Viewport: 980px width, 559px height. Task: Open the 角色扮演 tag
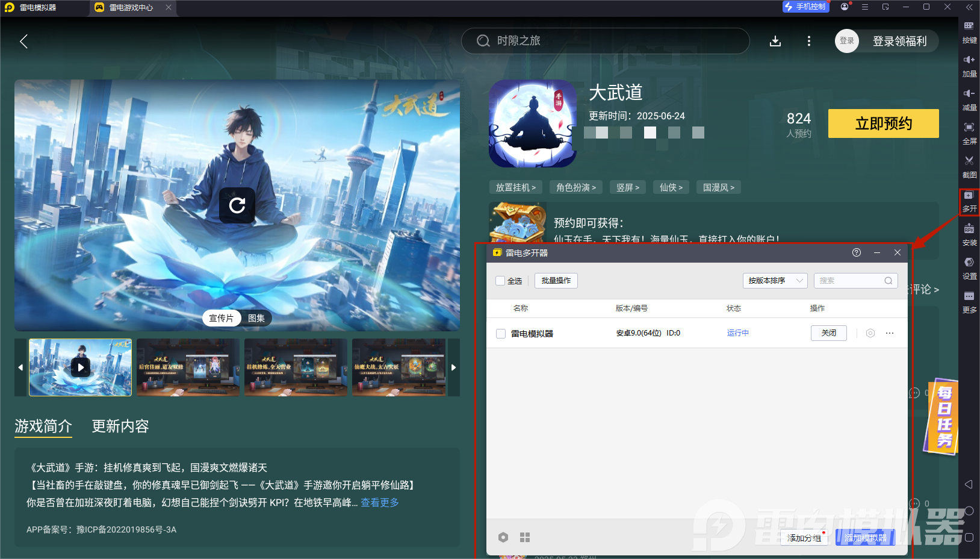576,187
